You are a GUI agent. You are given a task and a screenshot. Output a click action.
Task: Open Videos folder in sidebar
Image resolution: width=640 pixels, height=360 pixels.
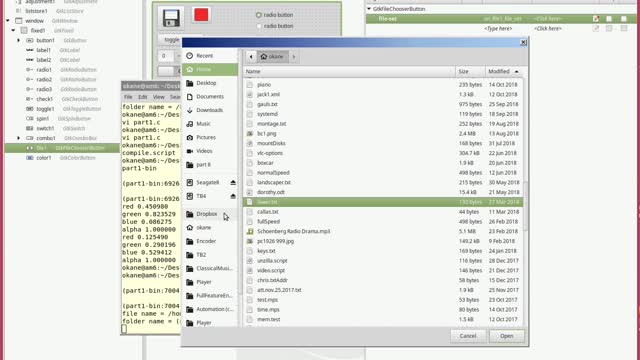pos(209,151)
